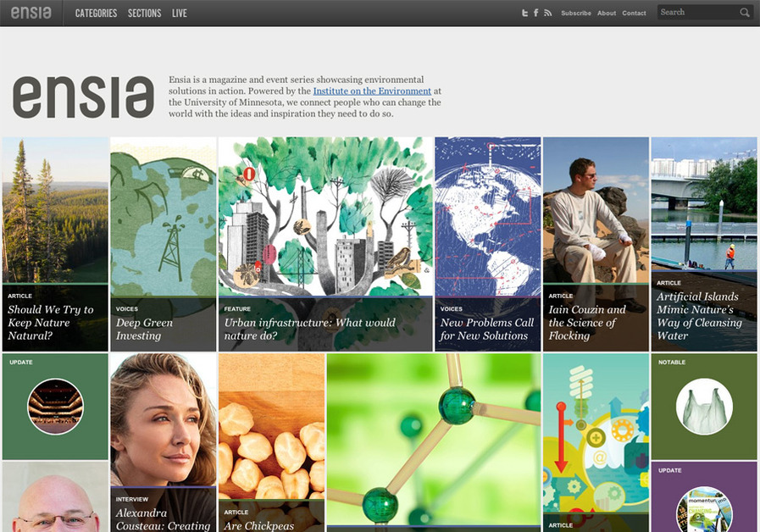The width and height of the screenshot is (760, 532).
Task: Click the bald man with glasses photo
Action: coord(55,496)
